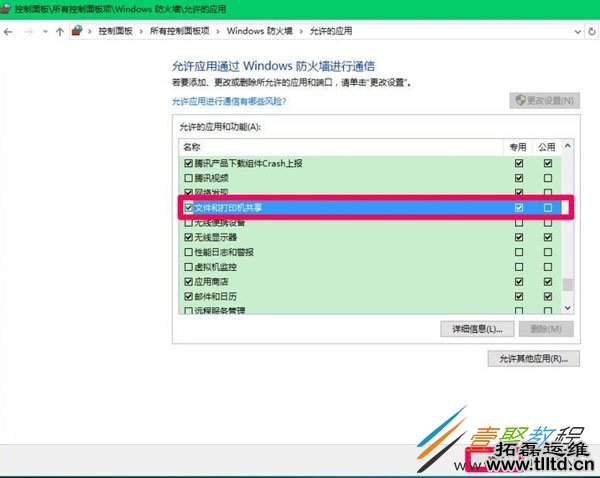Go up one folder level
The height and width of the screenshot is (478, 600).
[x=60, y=32]
